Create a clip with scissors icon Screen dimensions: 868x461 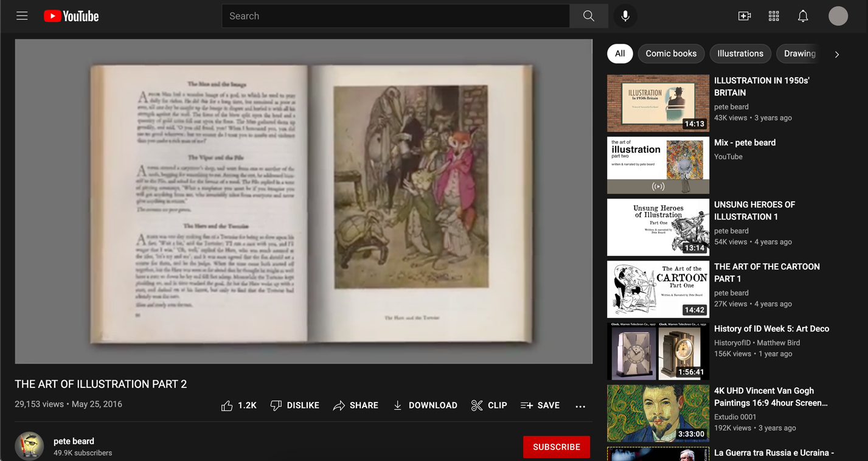click(489, 406)
